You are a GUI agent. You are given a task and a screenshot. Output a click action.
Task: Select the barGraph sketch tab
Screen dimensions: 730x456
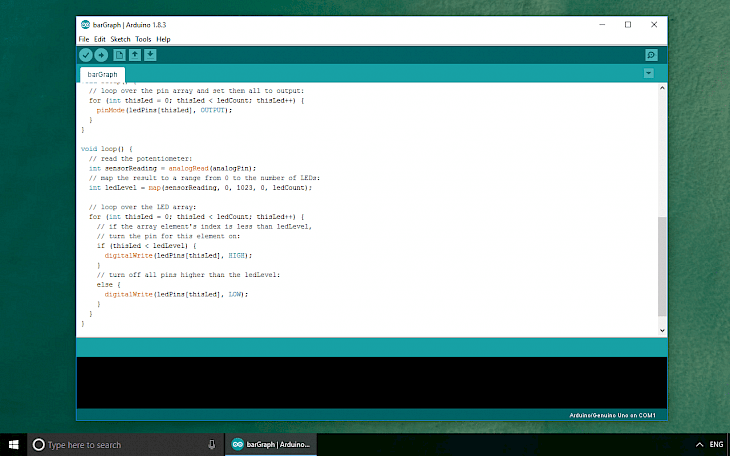coord(102,75)
